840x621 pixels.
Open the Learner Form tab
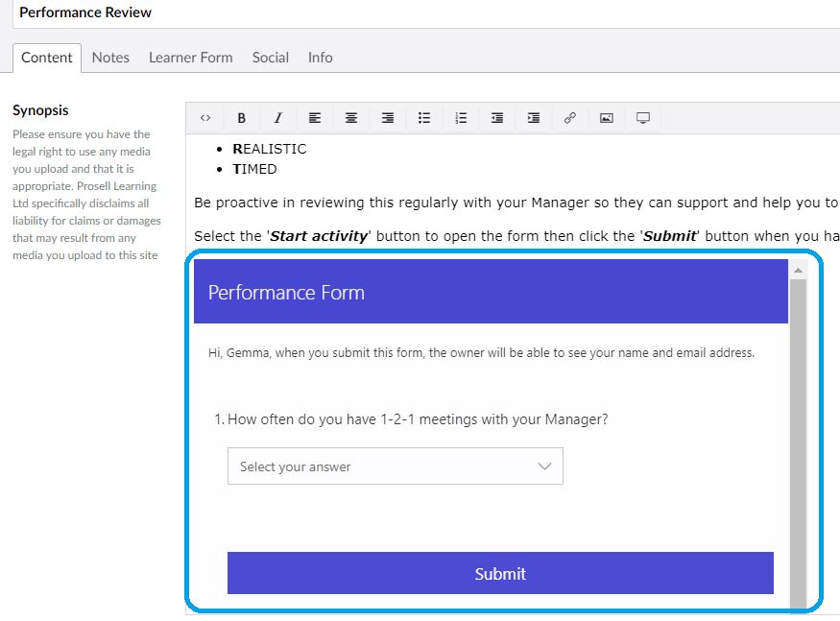pos(190,58)
